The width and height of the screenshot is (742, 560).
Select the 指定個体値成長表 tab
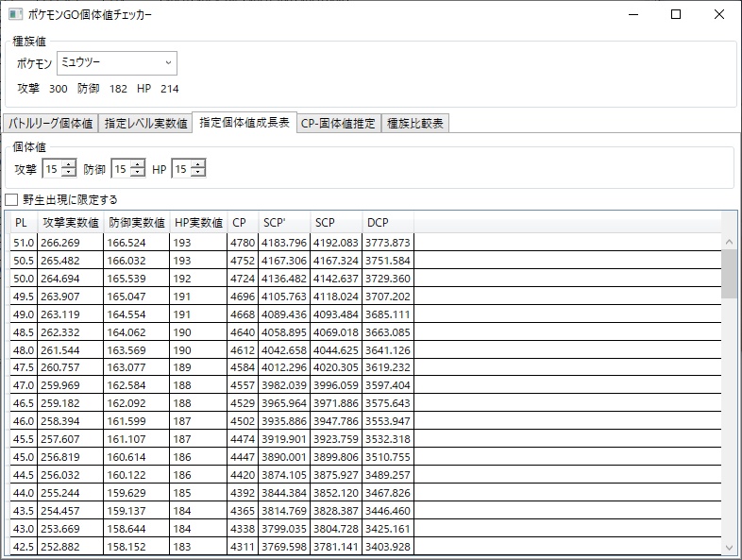click(245, 123)
